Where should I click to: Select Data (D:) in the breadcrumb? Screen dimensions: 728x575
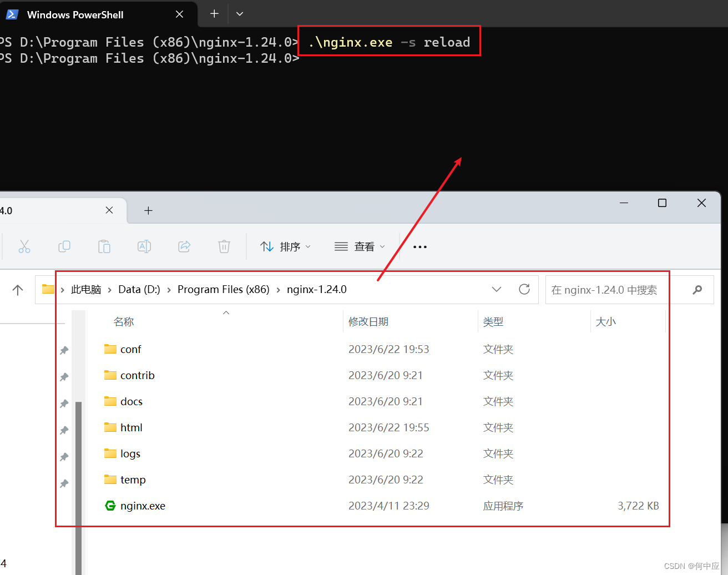click(139, 290)
